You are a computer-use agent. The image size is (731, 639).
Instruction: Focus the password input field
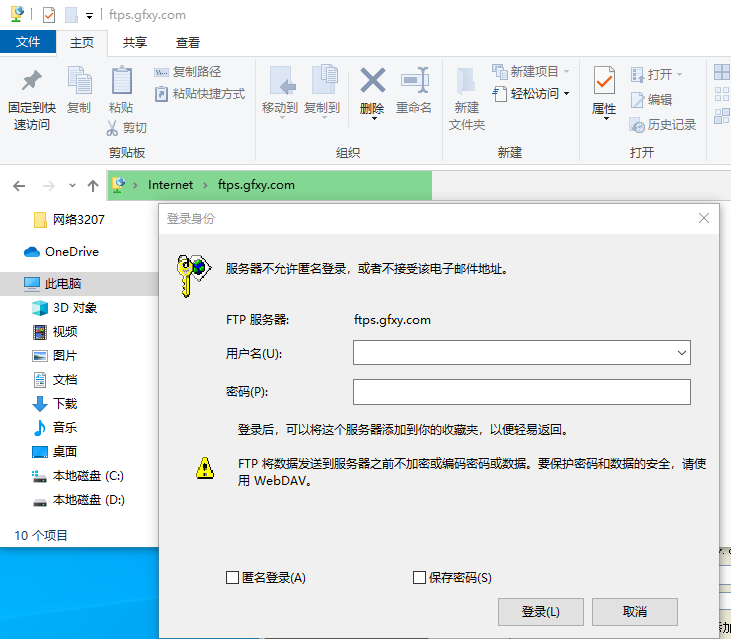521,391
